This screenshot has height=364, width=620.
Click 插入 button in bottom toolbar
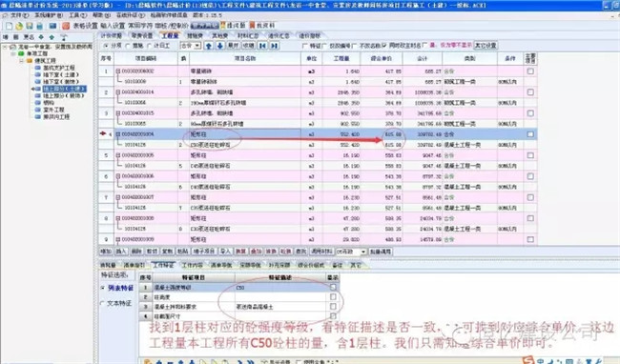pyautogui.click(x=120, y=252)
